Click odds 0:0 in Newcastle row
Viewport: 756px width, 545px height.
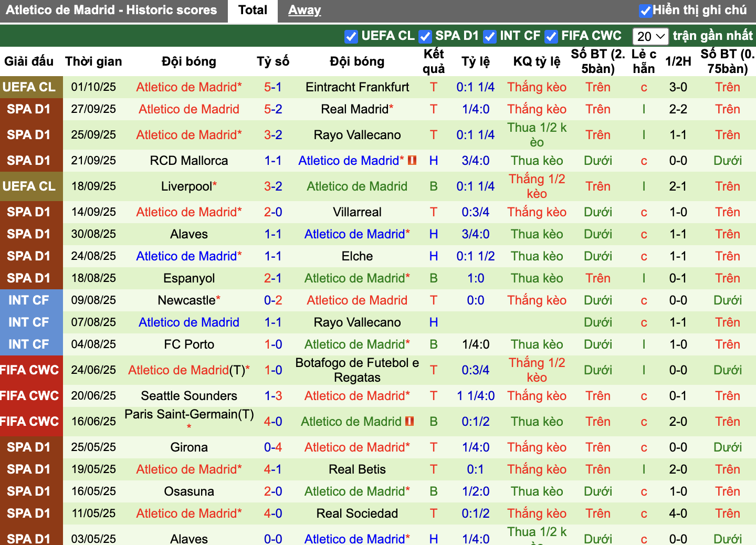[476, 300]
